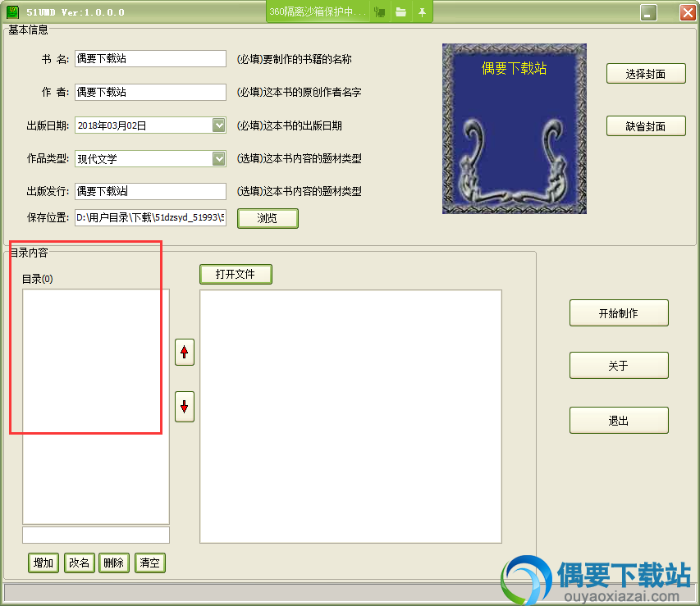700x606 pixels.
Task: Click the large file content text area
Action: 351,417
